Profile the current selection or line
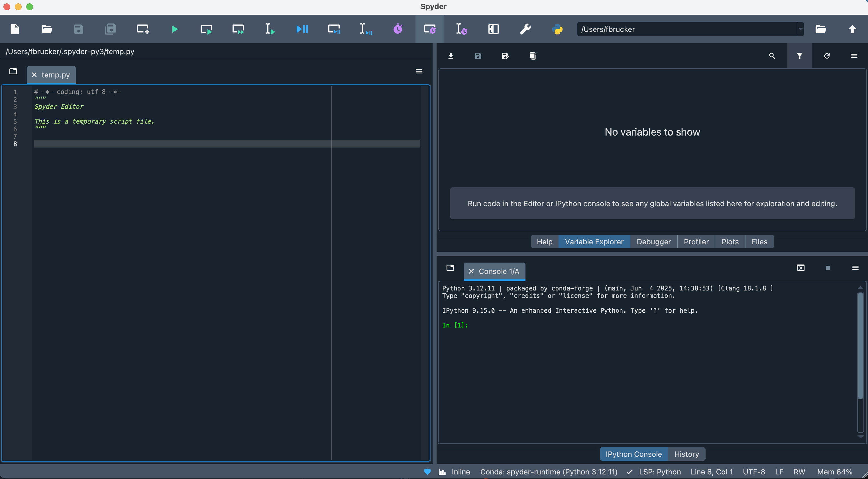868x479 pixels. tap(462, 29)
